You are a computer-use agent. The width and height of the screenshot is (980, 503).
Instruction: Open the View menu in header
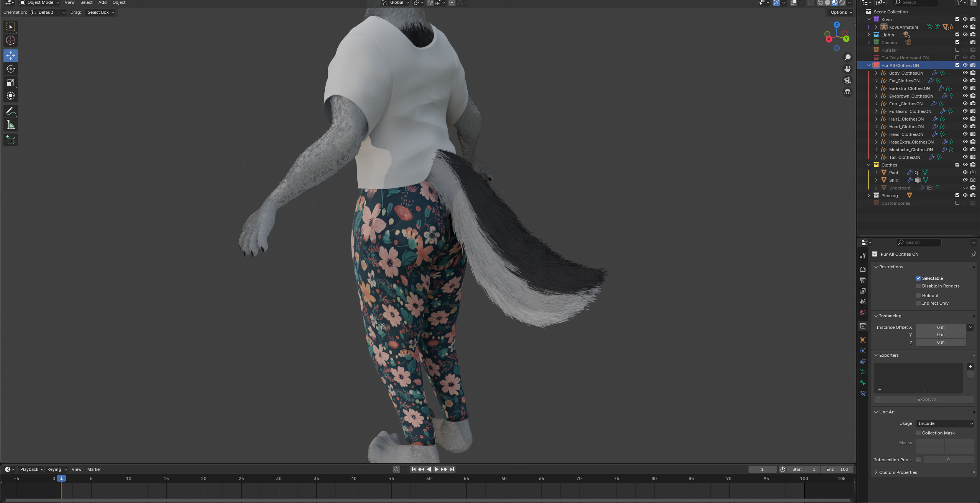pos(69,3)
